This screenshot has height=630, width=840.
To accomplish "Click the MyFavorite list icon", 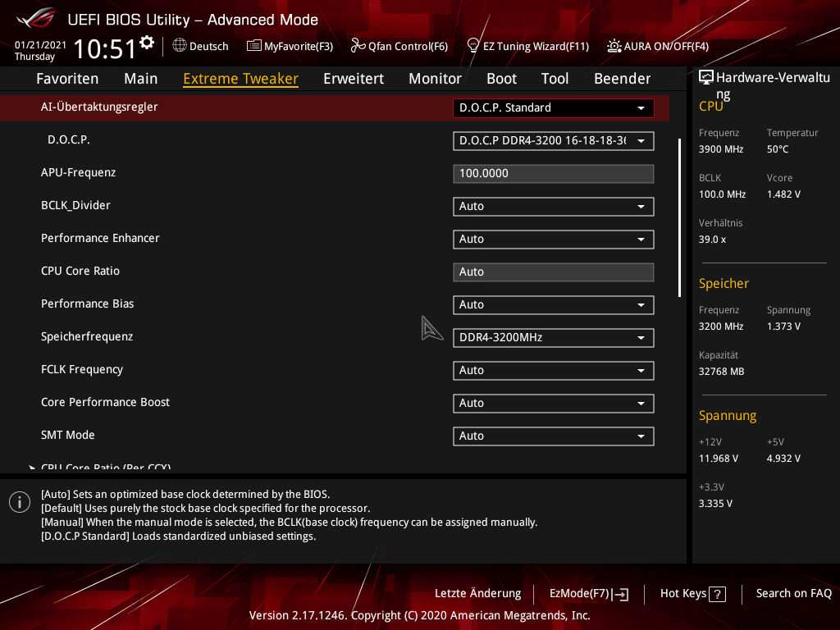I will pyautogui.click(x=254, y=46).
